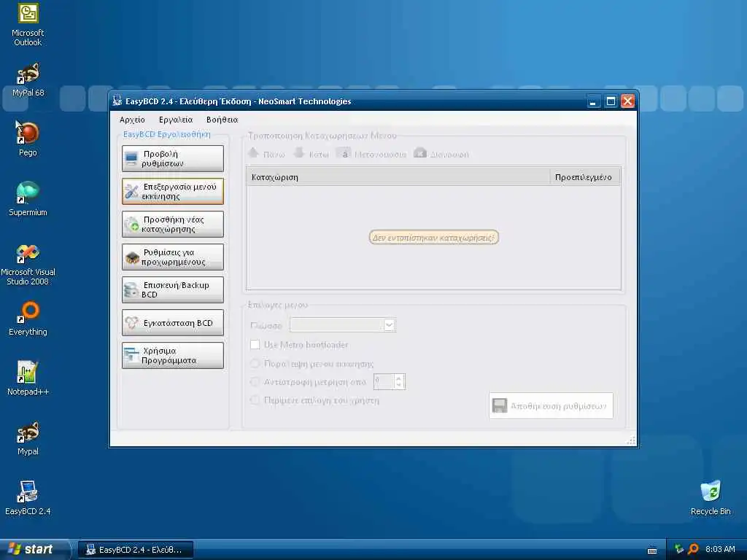Open Notepad++ desktop shortcut
The width and height of the screenshot is (747, 560).
pos(28,378)
